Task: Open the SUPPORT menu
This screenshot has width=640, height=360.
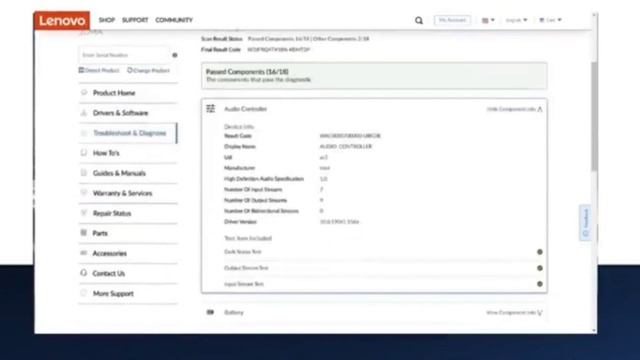Action: 135,20
